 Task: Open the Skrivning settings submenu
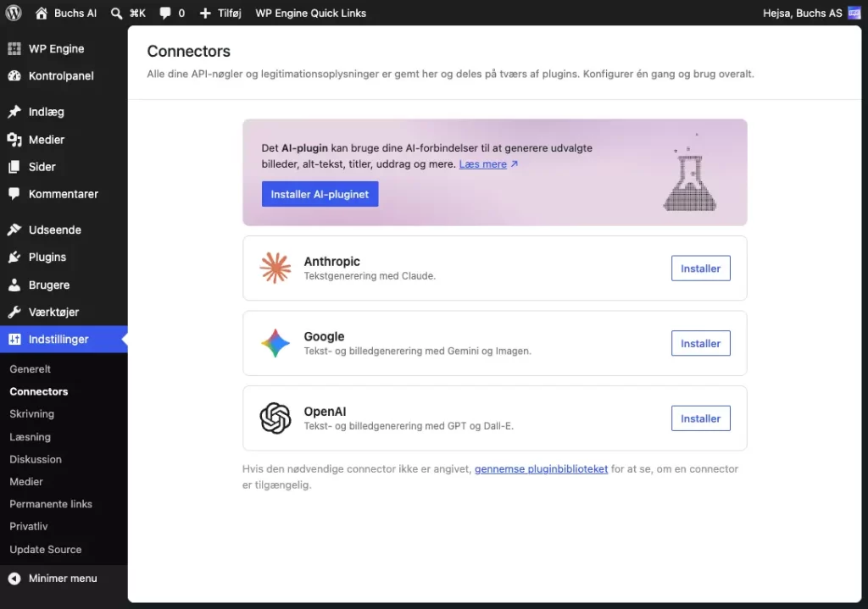(x=31, y=413)
